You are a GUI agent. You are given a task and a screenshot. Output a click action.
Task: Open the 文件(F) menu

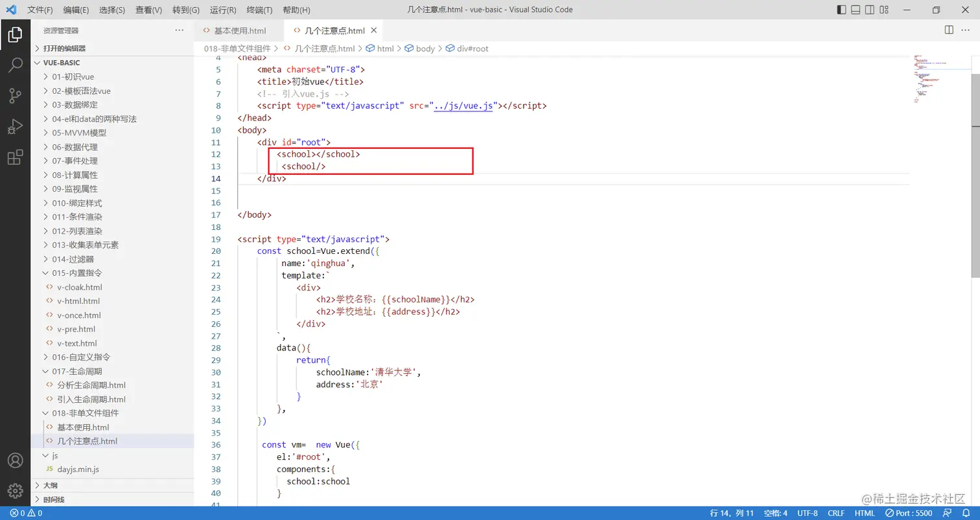point(40,10)
